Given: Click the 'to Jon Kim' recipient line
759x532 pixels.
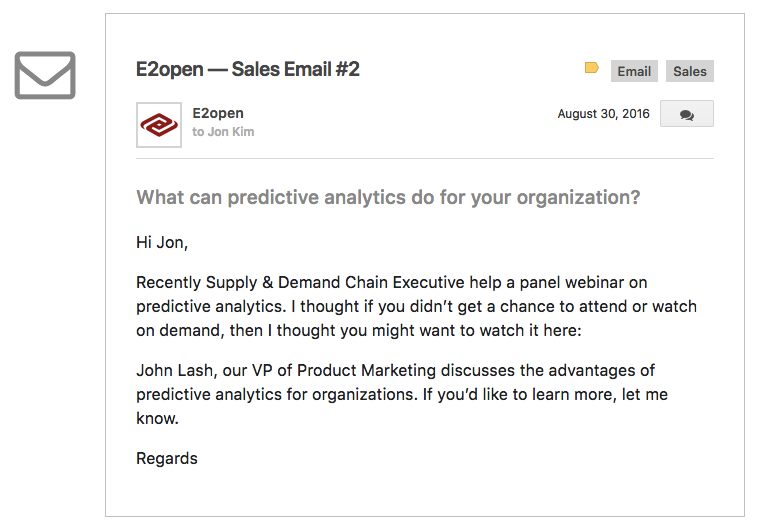Looking at the screenshot, I should coord(223,132).
